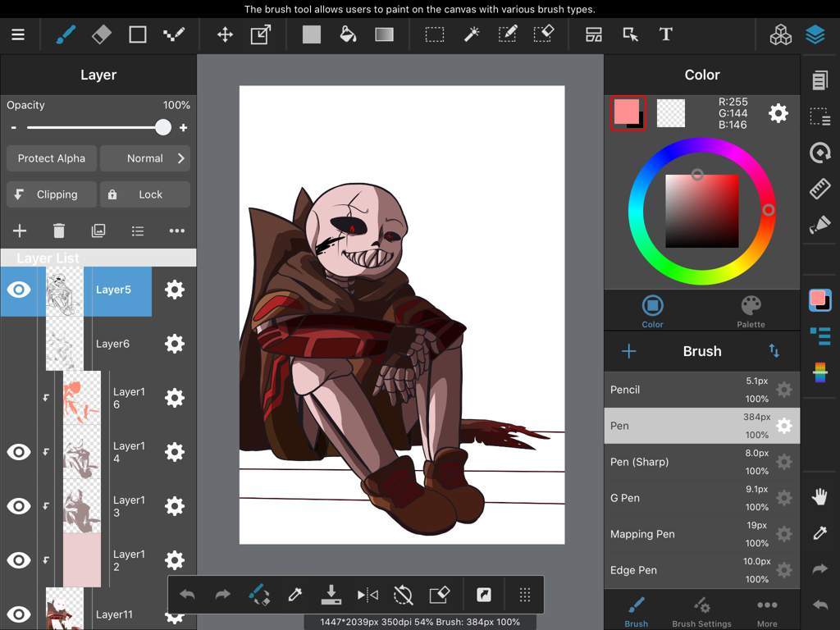840x630 pixels.
Task: Click the Protect Alpha button
Action: (x=52, y=158)
